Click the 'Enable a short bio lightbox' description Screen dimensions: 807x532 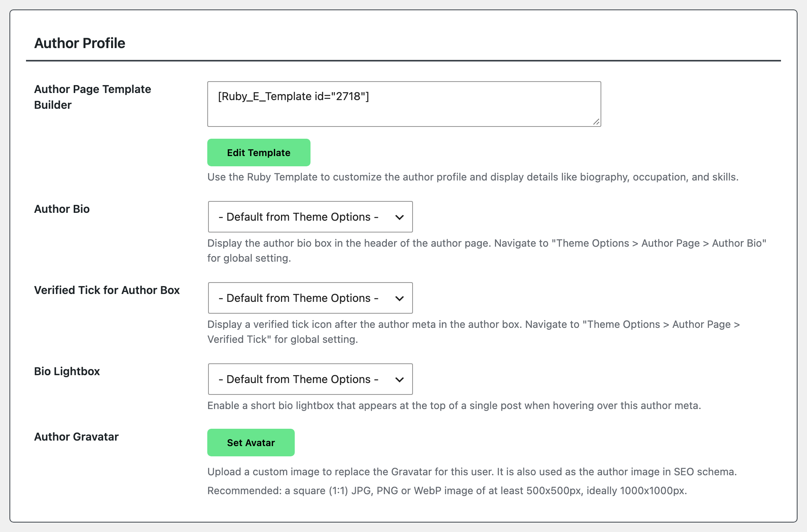click(454, 406)
